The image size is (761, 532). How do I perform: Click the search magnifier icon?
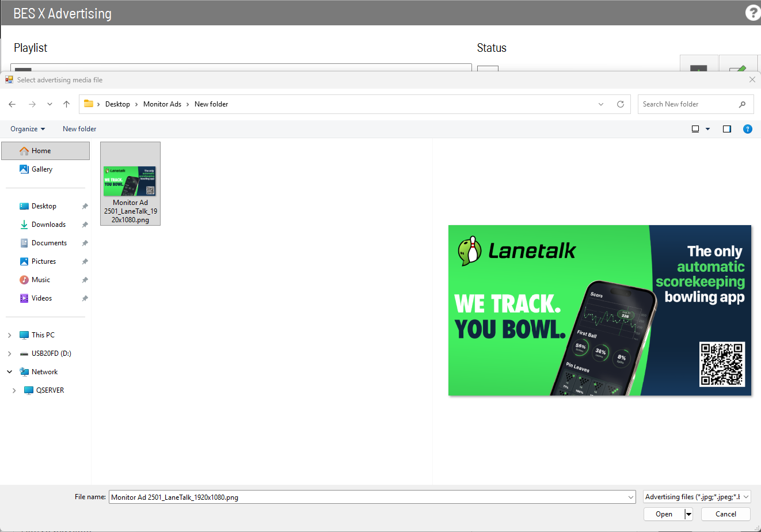[x=742, y=104]
